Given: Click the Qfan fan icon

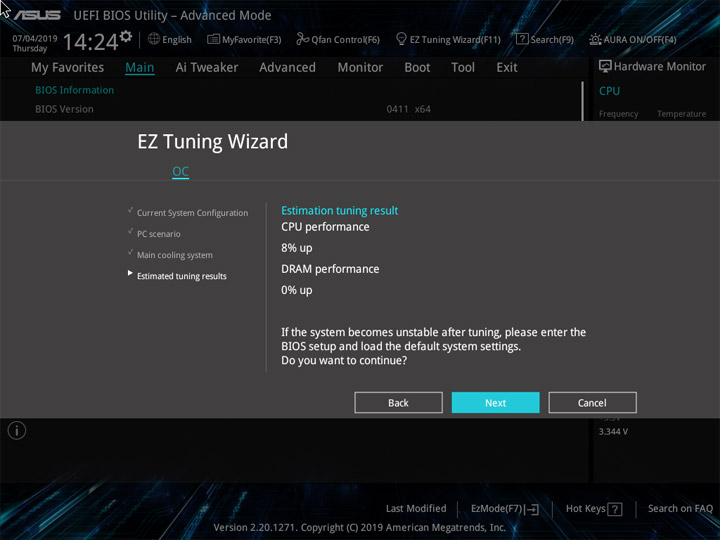Looking at the screenshot, I should tap(302, 39).
